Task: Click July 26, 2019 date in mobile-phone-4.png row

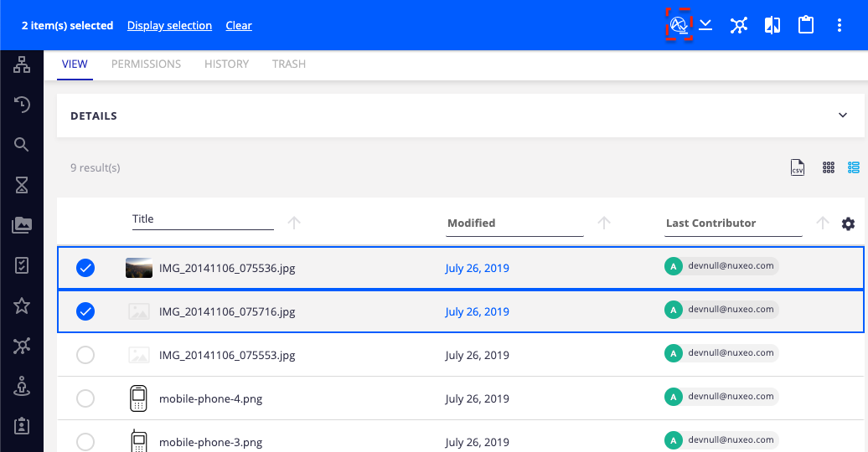Action: click(478, 399)
